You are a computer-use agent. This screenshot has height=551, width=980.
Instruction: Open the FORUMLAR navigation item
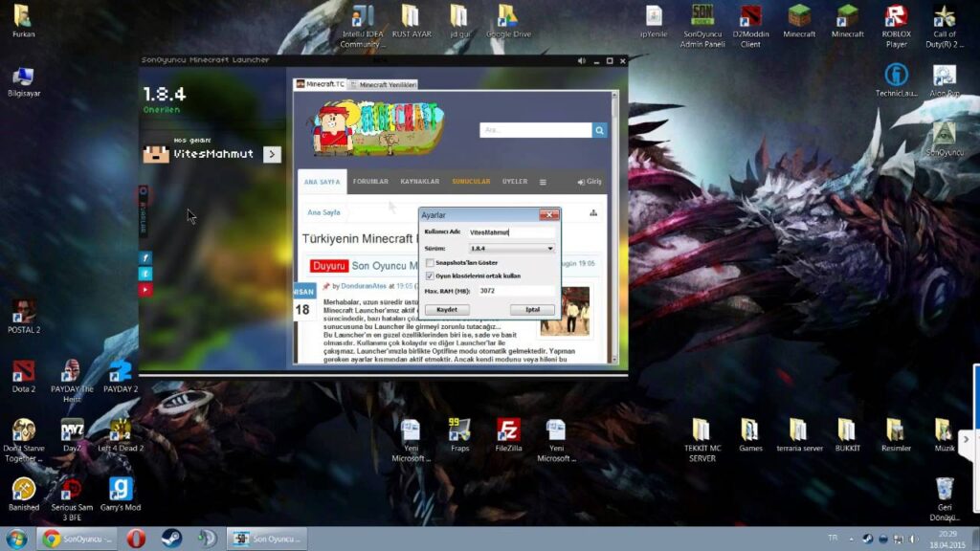coord(370,182)
